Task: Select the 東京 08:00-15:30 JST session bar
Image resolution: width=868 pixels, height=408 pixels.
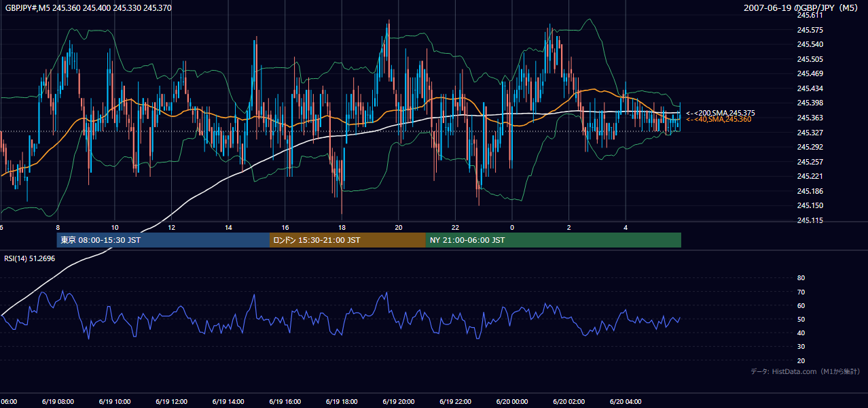Action: coord(163,240)
